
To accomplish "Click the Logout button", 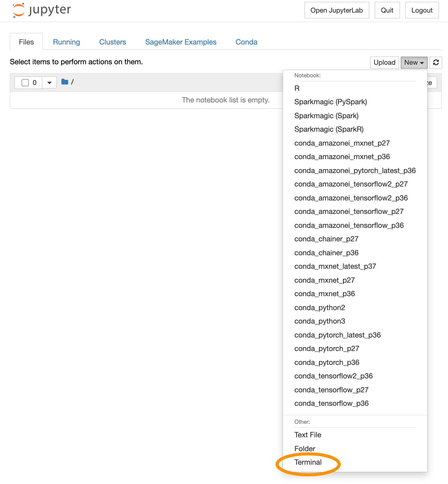I will tap(422, 10).
